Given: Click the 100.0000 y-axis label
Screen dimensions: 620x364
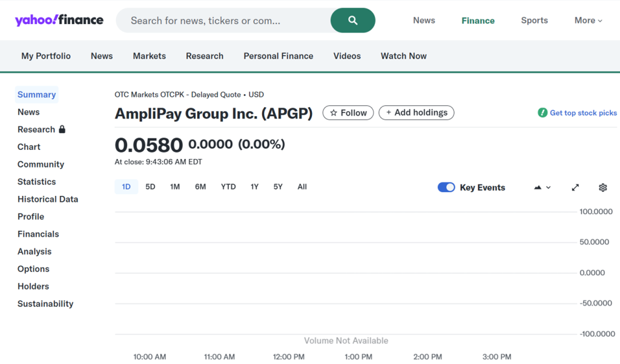Looking at the screenshot, I should [596, 212].
